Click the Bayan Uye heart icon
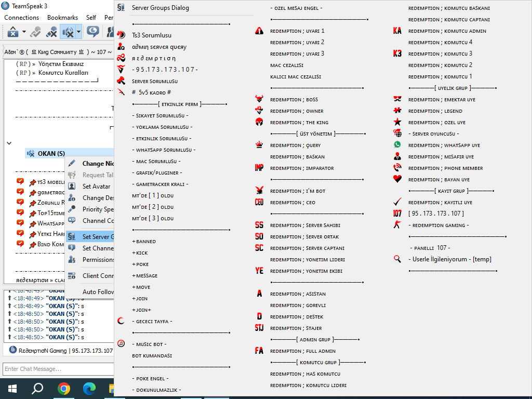This screenshot has width=532, height=399. (x=397, y=179)
